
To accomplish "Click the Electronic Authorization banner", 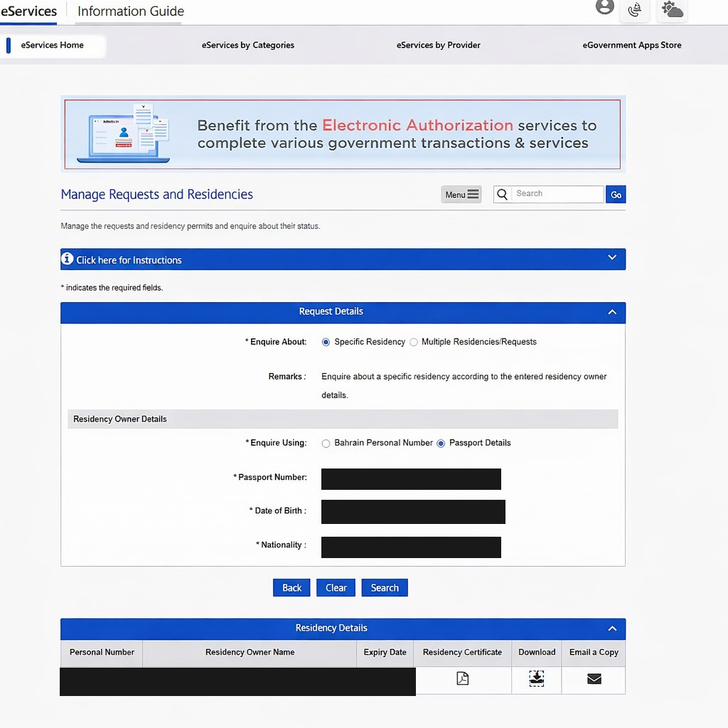I will 343,134.
